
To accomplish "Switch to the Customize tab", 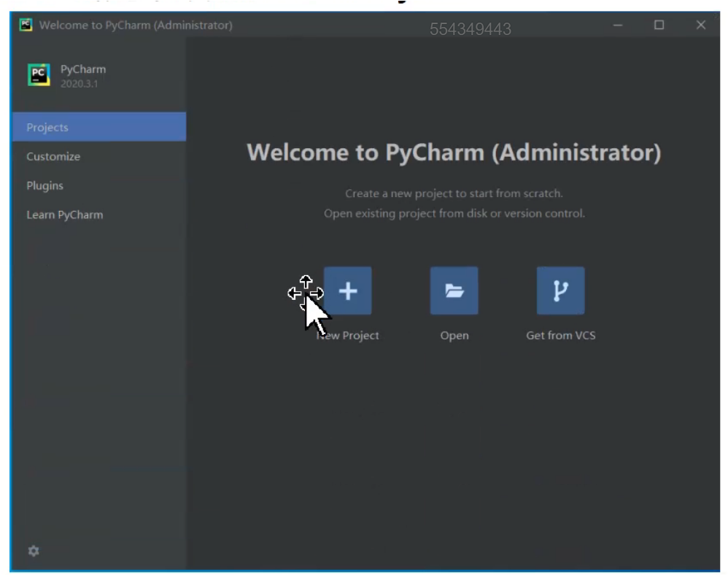I will [53, 156].
